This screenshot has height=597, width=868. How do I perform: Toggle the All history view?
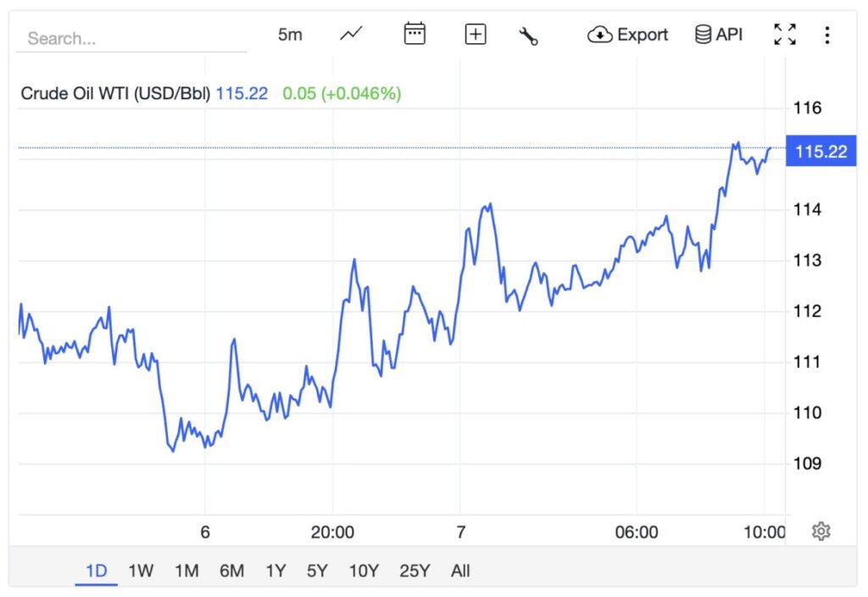point(460,572)
